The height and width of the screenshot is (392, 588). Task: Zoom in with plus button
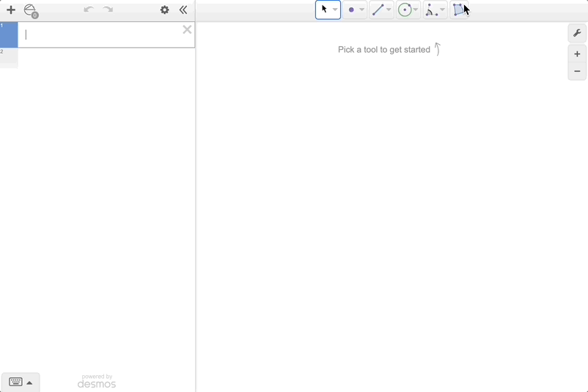coord(577,54)
